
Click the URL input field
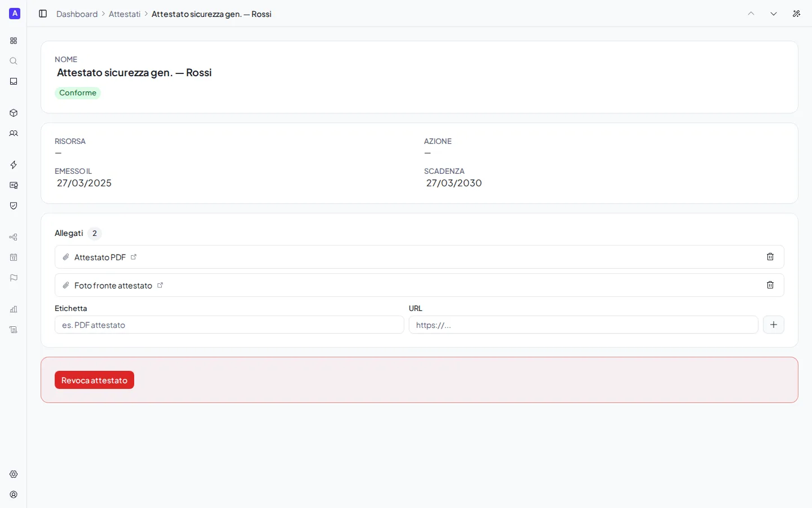coord(584,325)
